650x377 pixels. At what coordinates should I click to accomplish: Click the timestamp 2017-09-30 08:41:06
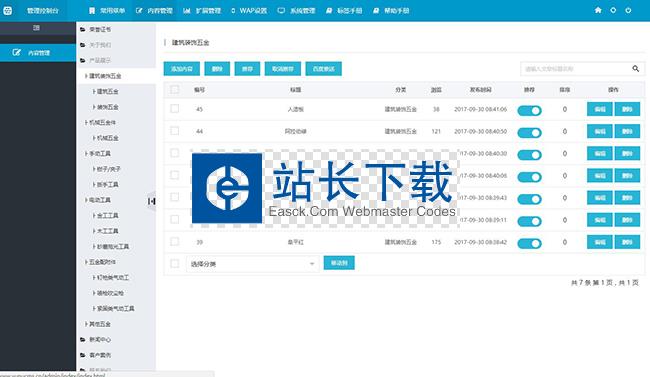tap(480, 109)
